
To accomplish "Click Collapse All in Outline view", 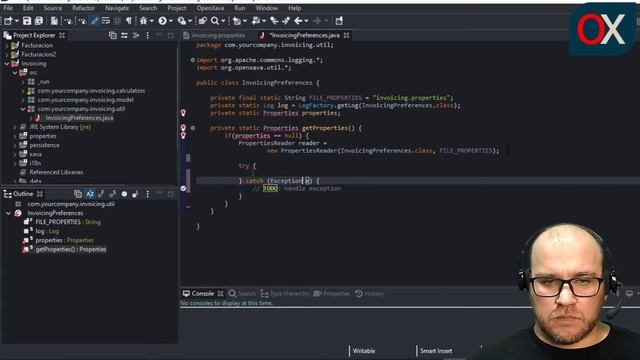I will (78, 194).
